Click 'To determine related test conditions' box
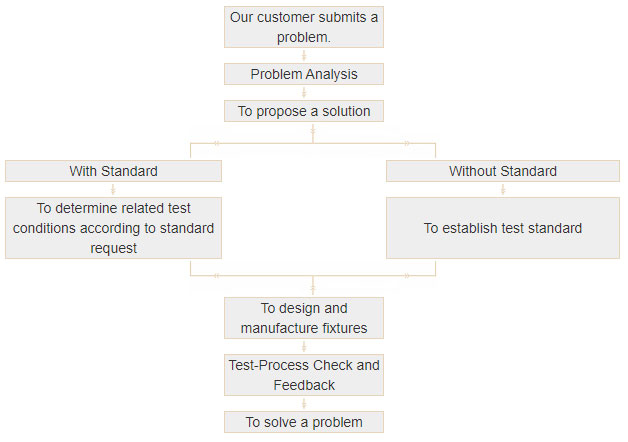Image resolution: width=628 pixels, height=442 pixels. 113,228
